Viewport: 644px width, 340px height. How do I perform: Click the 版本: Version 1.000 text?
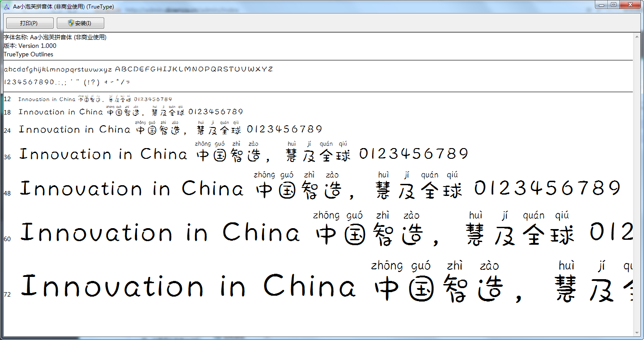click(x=30, y=46)
